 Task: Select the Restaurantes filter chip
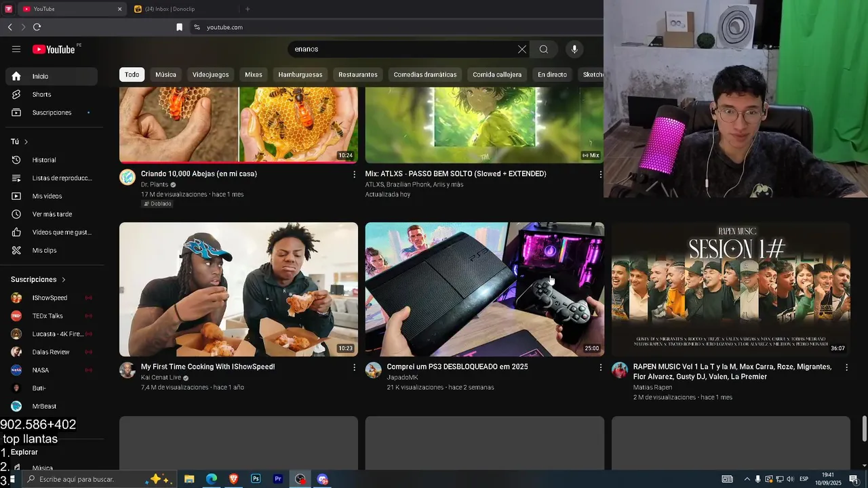point(358,75)
